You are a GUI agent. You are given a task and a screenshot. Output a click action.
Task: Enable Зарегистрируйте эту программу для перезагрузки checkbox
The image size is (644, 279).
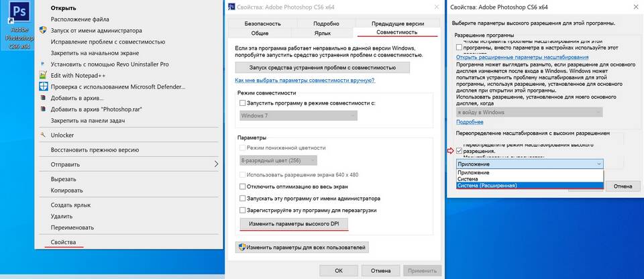click(242, 211)
